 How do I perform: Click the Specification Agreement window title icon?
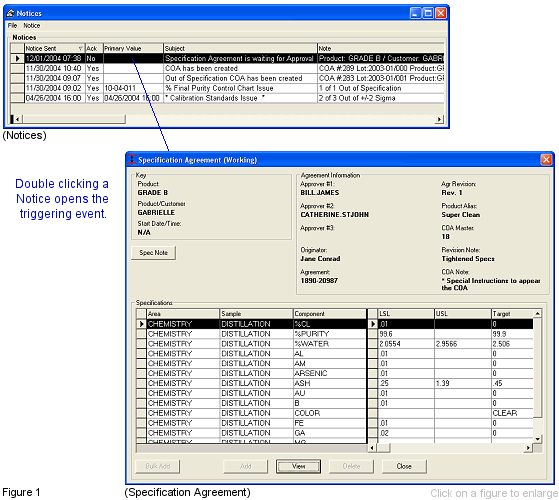click(132, 160)
